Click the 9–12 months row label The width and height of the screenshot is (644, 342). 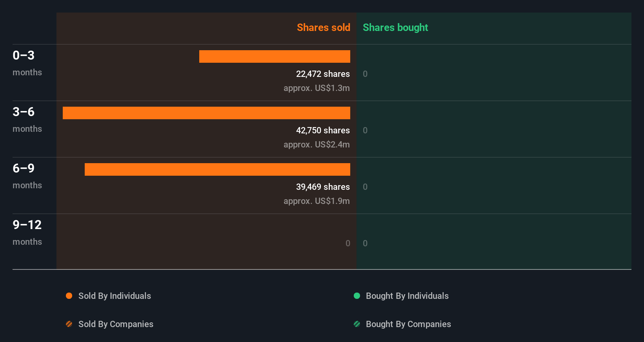27,233
